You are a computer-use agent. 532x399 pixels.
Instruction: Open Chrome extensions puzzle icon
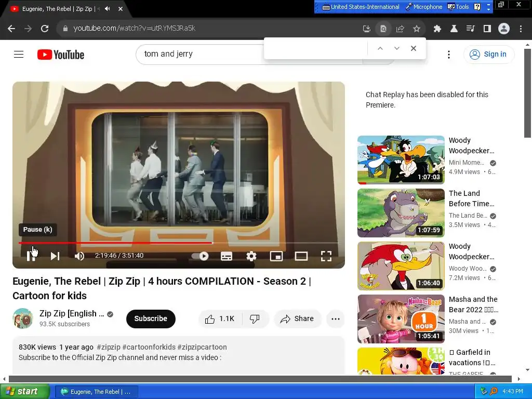point(437,29)
